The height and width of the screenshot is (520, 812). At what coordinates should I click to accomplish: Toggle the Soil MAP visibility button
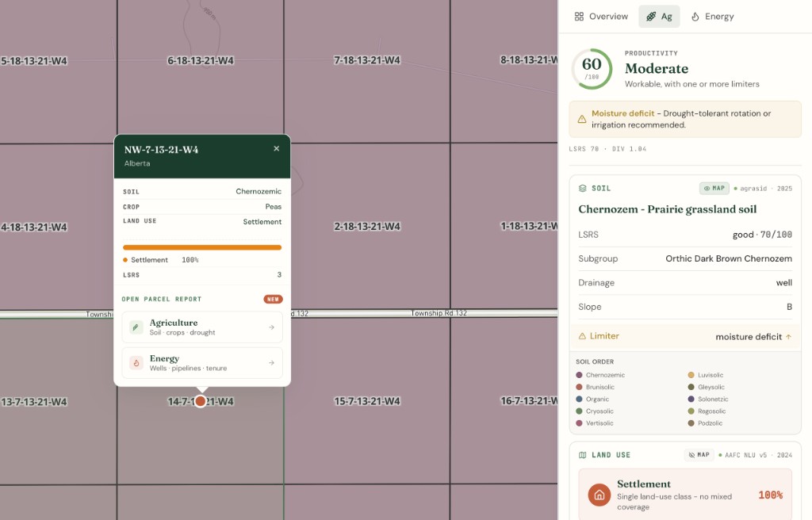[714, 189]
